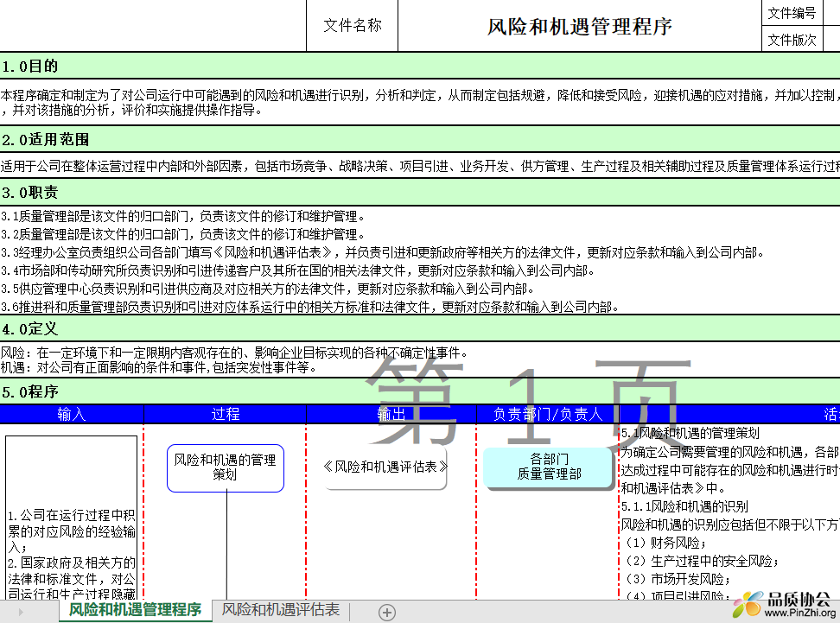Click the input text box 公司在运行过程中积累
Image resolution: width=840 pixels, height=623 pixels.
tap(71, 518)
